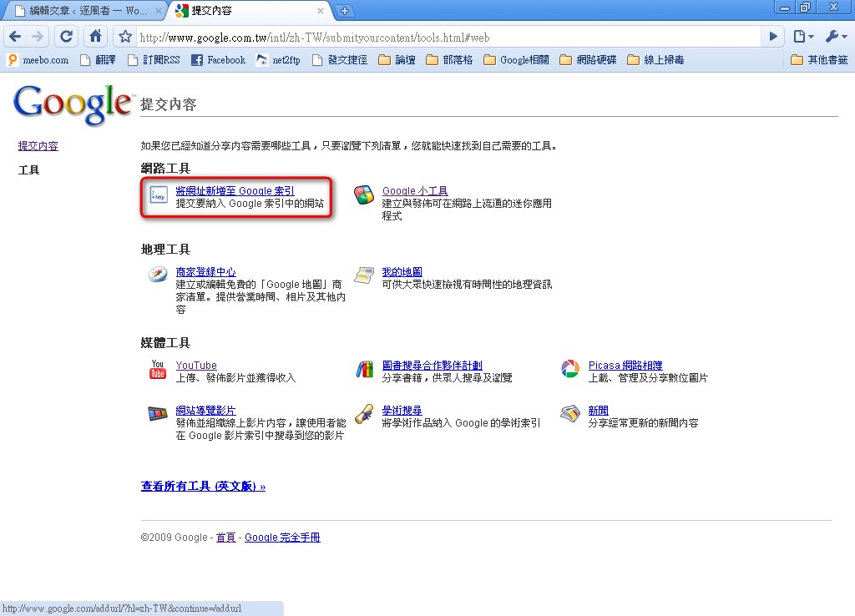Open the meebo.com bookmark
Image resolution: width=855 pixels, height=616 pixels.
pos(38,60)
